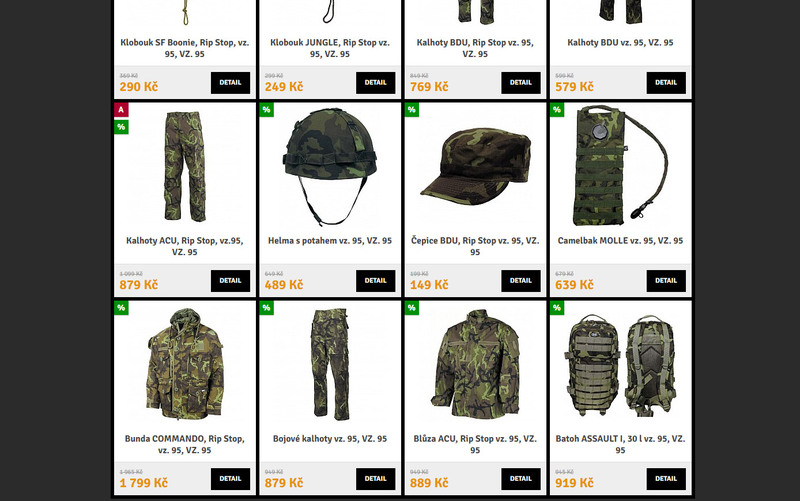Select the camouflage helmet product image

[x=330, y=167]
